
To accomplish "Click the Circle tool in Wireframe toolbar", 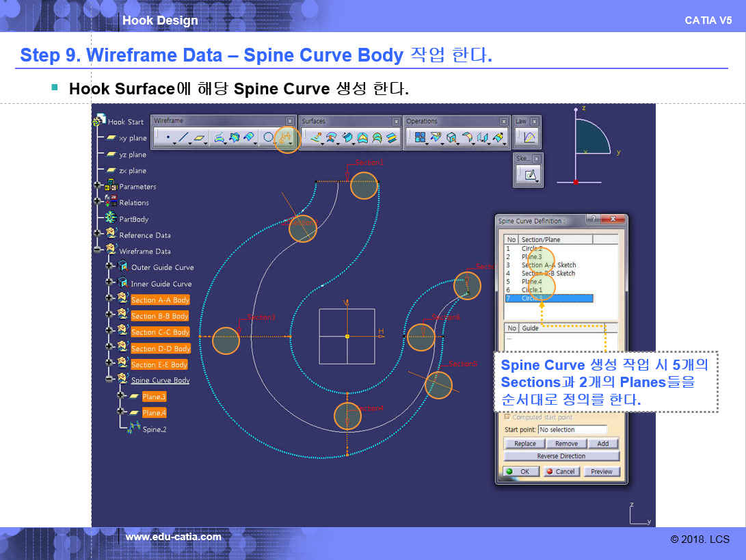I will coord(268,138).
